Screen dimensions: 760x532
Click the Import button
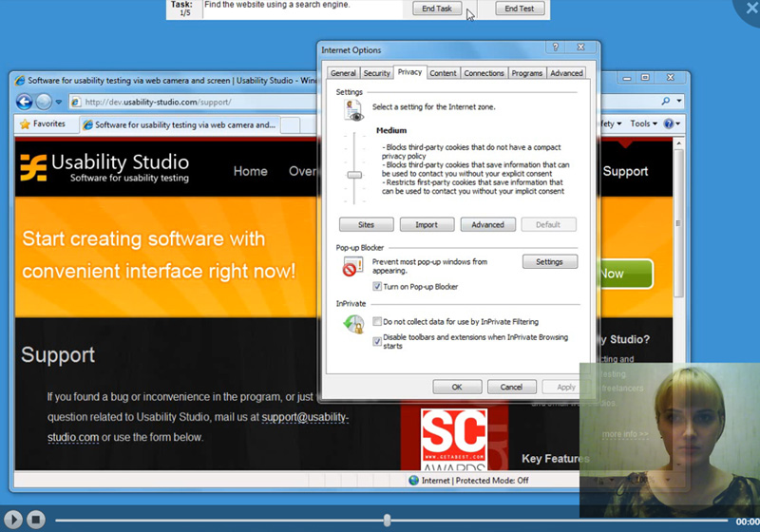427,225
